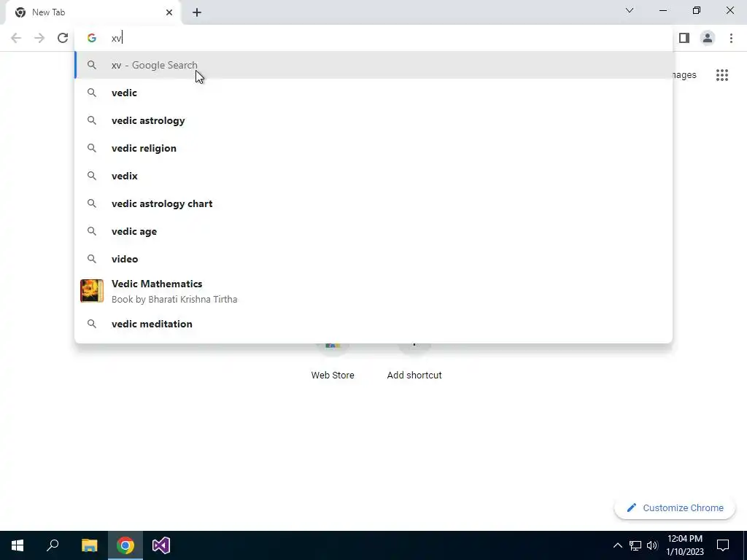Open the tab search chevron
Screen dimensions: 747x560
click(630, 10)
